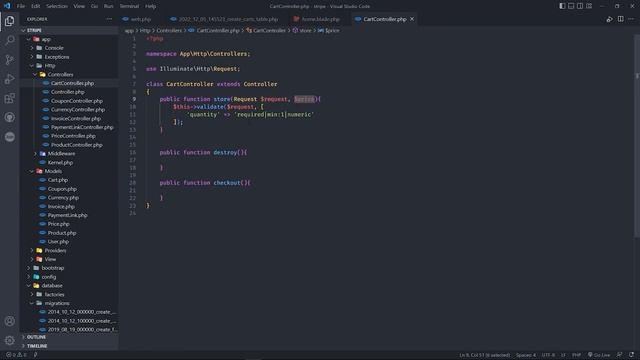640x360 pixels.
Task: Open the Terminal menu
Action: tap(129, 6)
